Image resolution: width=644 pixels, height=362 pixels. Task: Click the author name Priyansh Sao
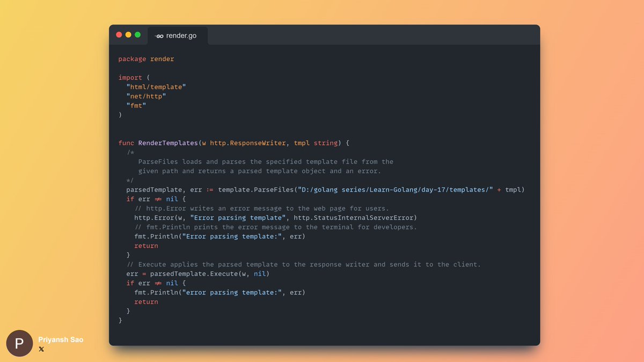pyautogui.click(x=61, y=339)
